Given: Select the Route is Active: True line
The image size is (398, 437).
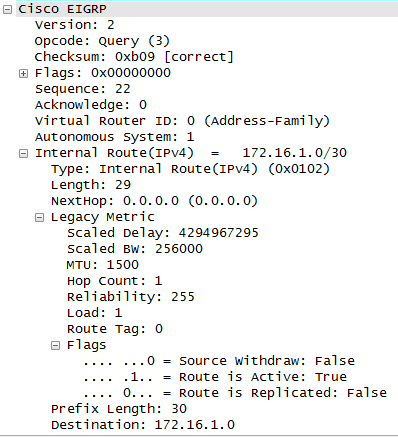Looking at the screenshot, I should 215,377.
